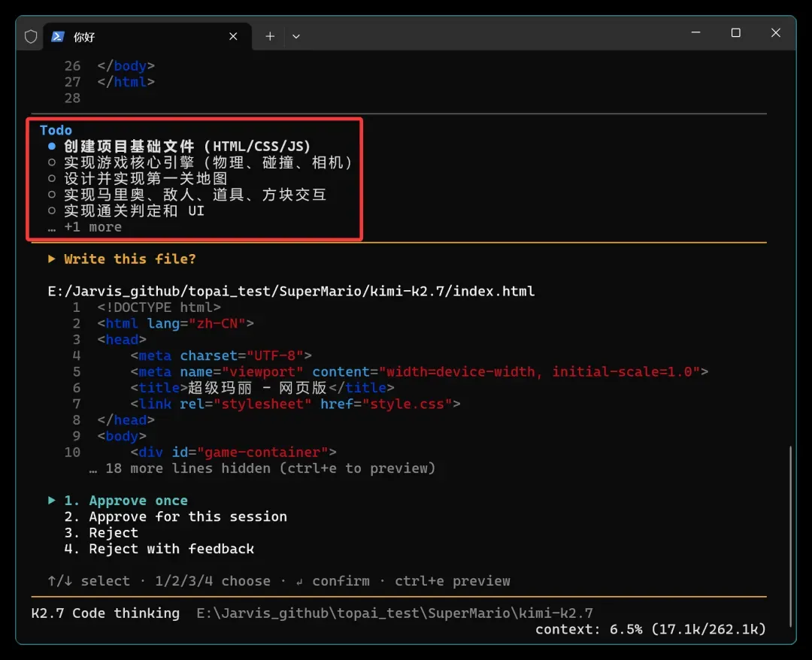The image size is (812, 660).
Task: Close the terminal window
Action: pos(775,32)
